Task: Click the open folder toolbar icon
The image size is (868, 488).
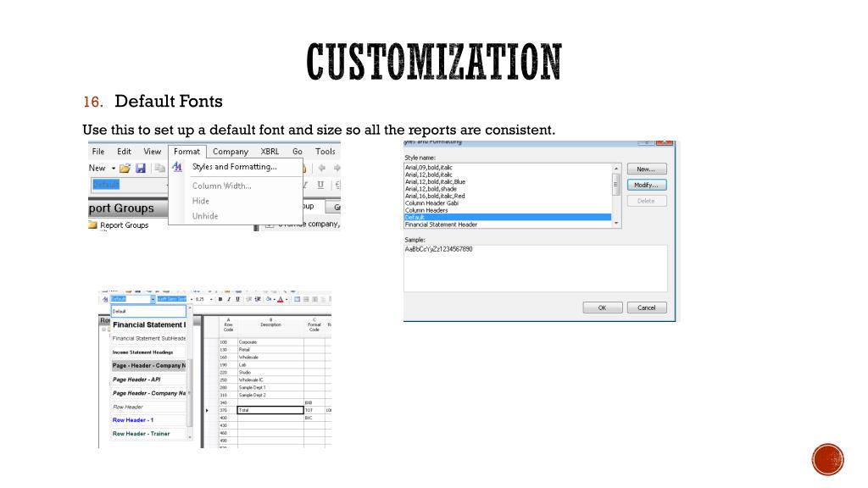Action: tap(125, 168)
